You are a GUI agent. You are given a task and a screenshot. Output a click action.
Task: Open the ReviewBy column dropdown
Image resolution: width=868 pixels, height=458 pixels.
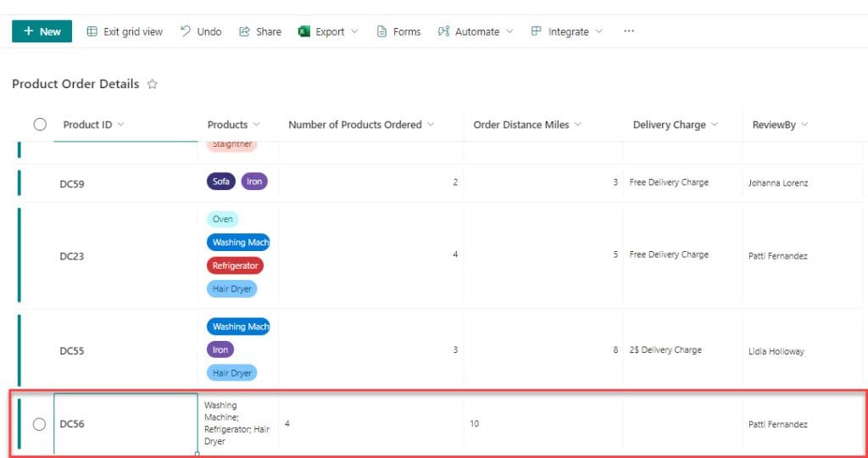click(804, 125)
